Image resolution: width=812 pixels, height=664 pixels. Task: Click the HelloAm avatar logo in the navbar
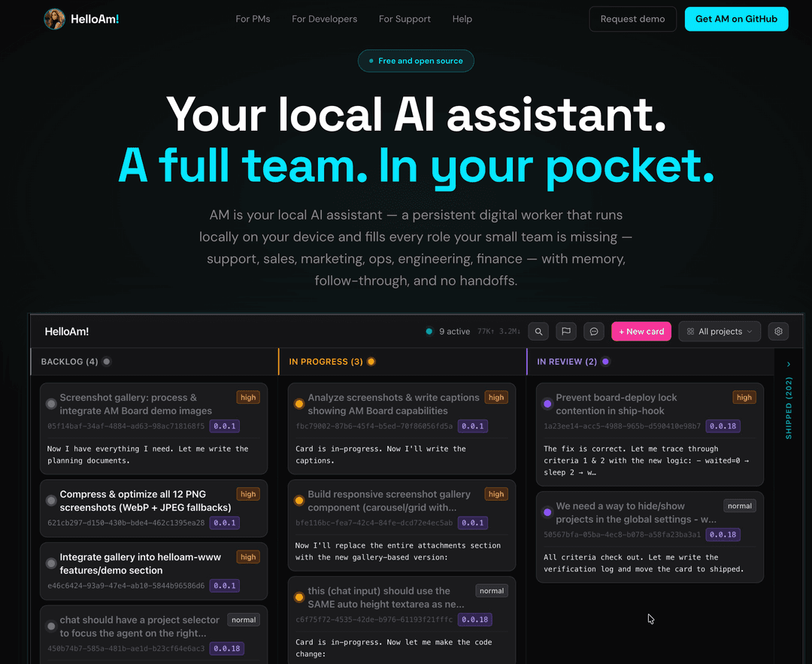[x=54, y=19]
